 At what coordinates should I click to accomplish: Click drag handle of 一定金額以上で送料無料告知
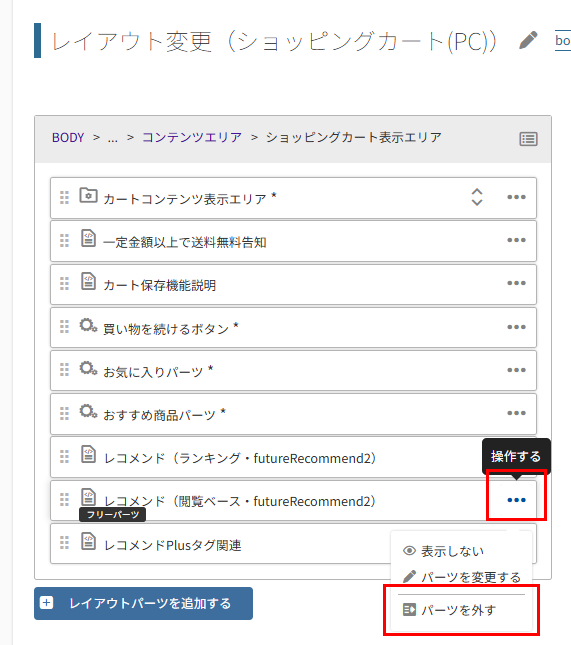click(x=65, y=241)
